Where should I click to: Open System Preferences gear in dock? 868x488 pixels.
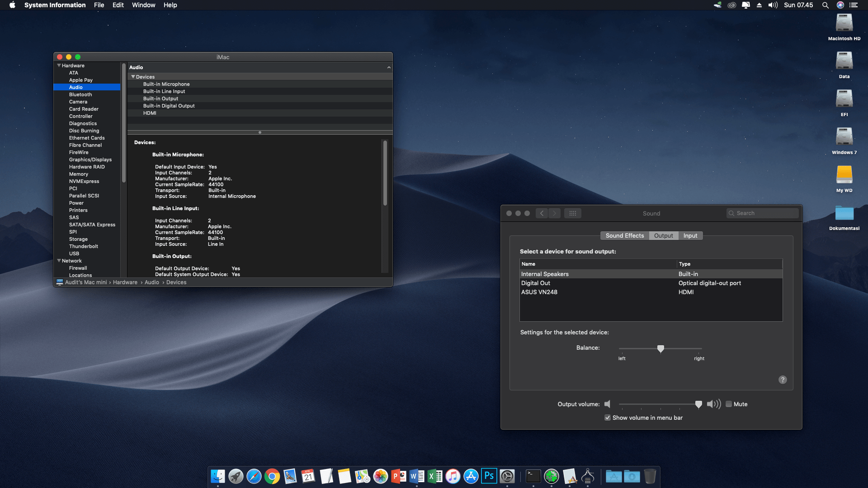coord(507,476)
